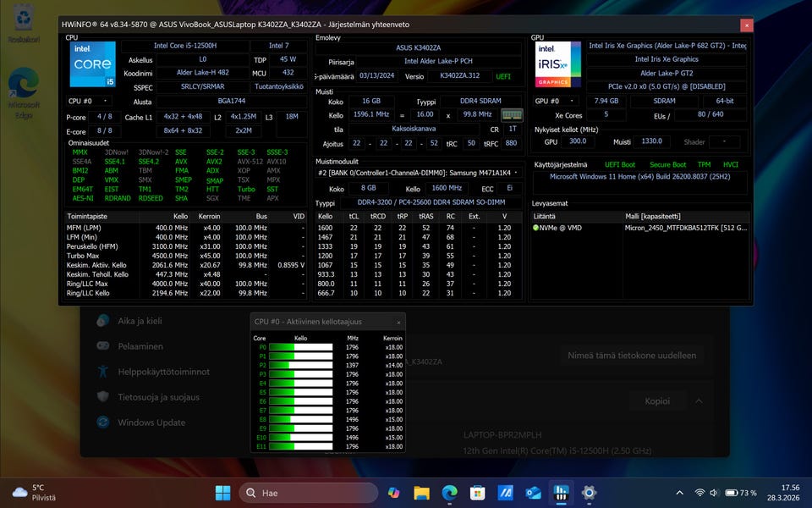Select Tietosuoja ja suojaus in sidebar
The width and height of the screenshot is (812, 508).
point(158,396)
